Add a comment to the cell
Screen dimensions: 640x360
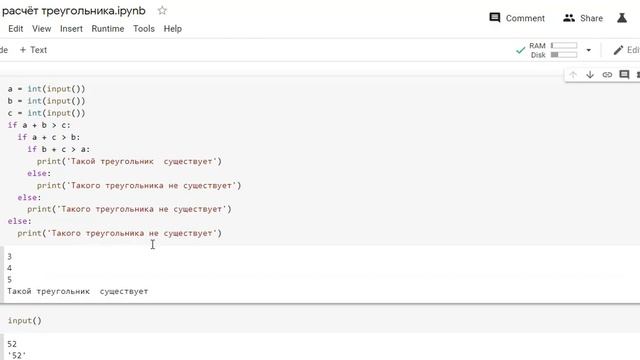coord(624,75)
